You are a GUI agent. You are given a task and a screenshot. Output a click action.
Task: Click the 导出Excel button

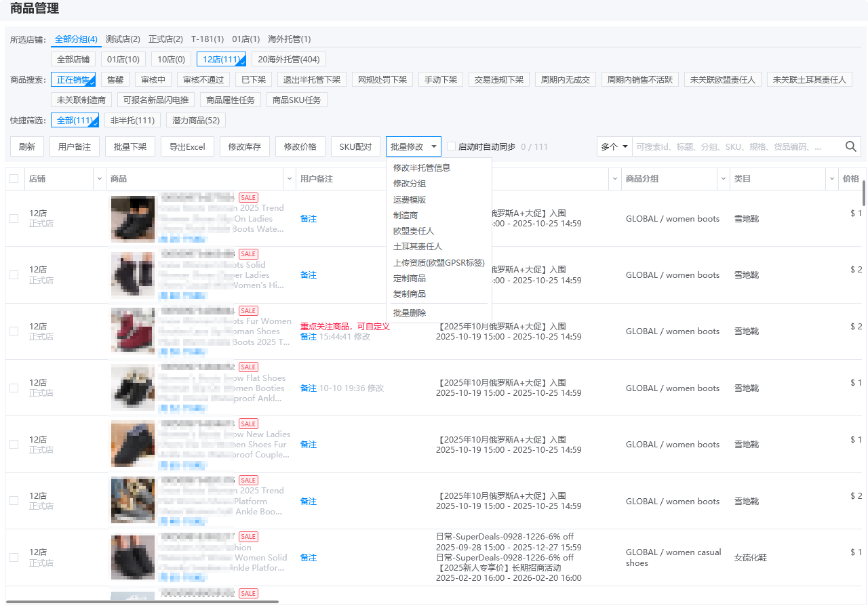(x=187, y=146)
